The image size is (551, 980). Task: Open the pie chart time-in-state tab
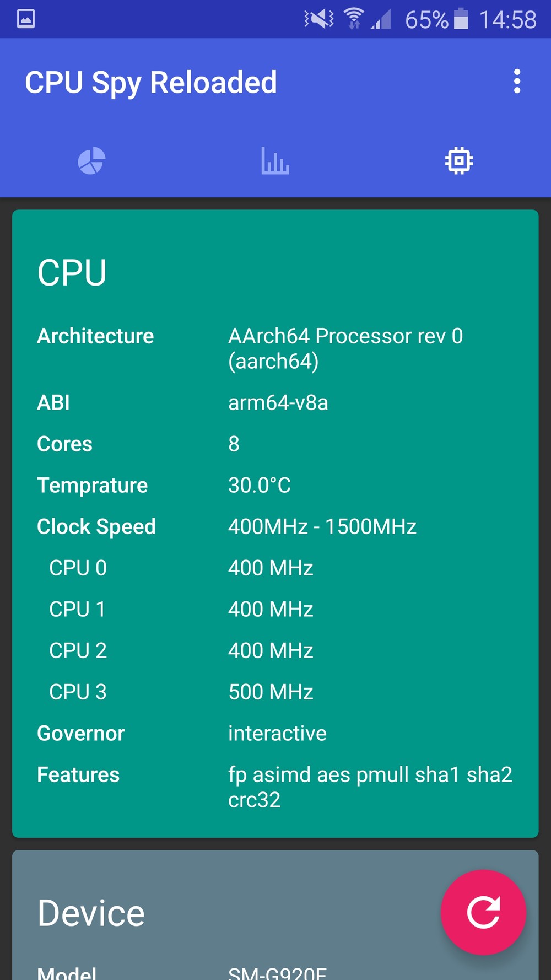pos(91,161)
